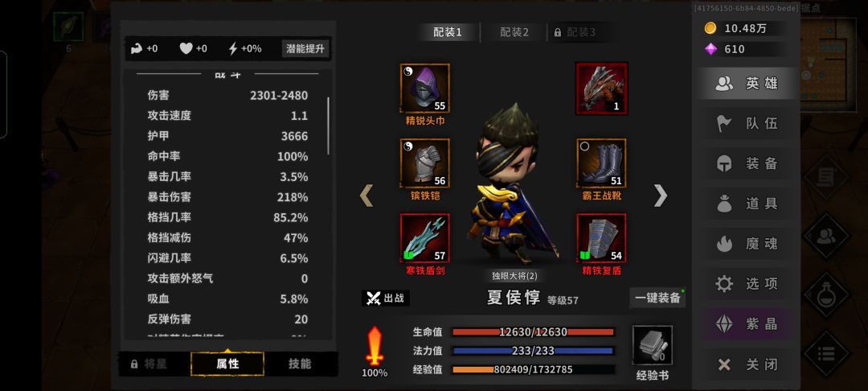Toggle the 出战 battle status
The height and width of the screenshot is (391, 868).
[x=386, y=298]
